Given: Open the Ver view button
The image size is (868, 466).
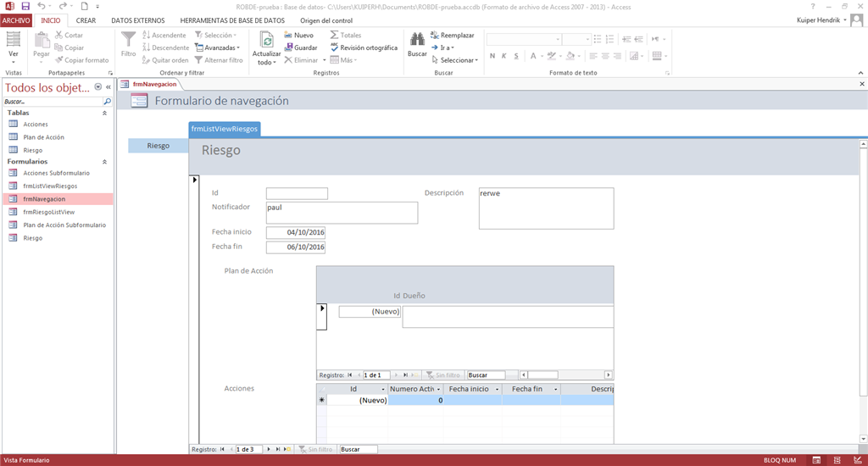Looking at the screenshot, I should (x=14, y=46).
